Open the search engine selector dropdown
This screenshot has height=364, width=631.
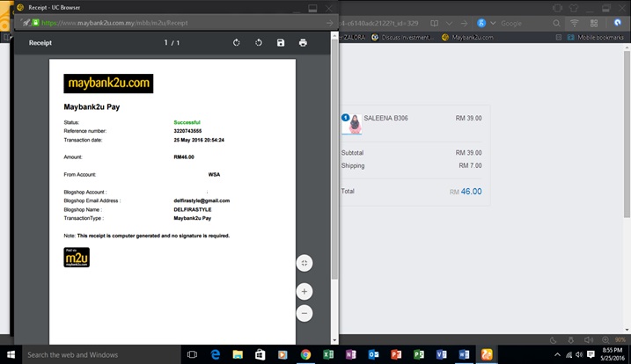(x=493, y=24)
